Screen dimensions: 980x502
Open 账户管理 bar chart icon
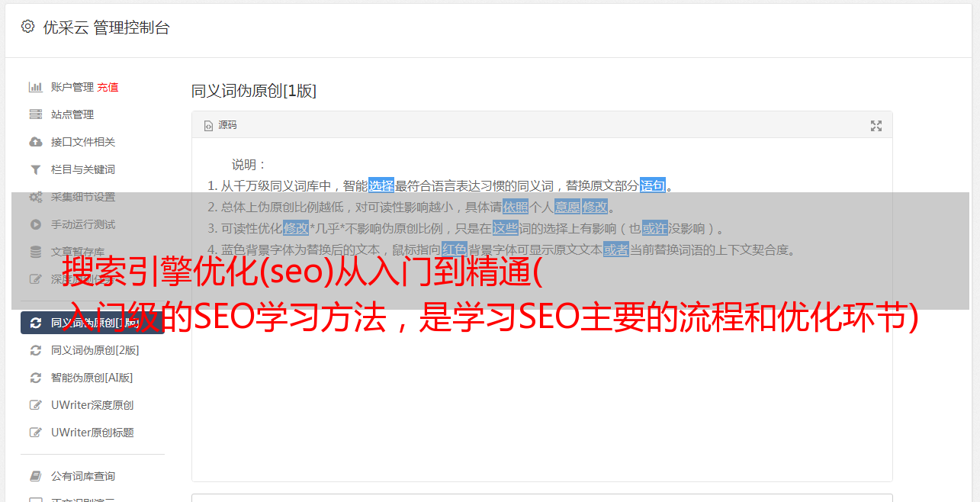pyautogui.click(x=35, y=87)
